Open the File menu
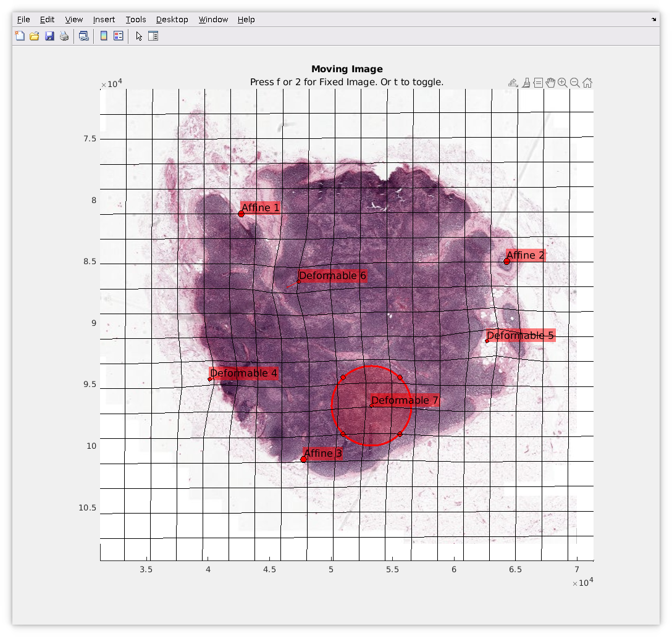Viewport: 672px width, 637px height. coord(23,20)
